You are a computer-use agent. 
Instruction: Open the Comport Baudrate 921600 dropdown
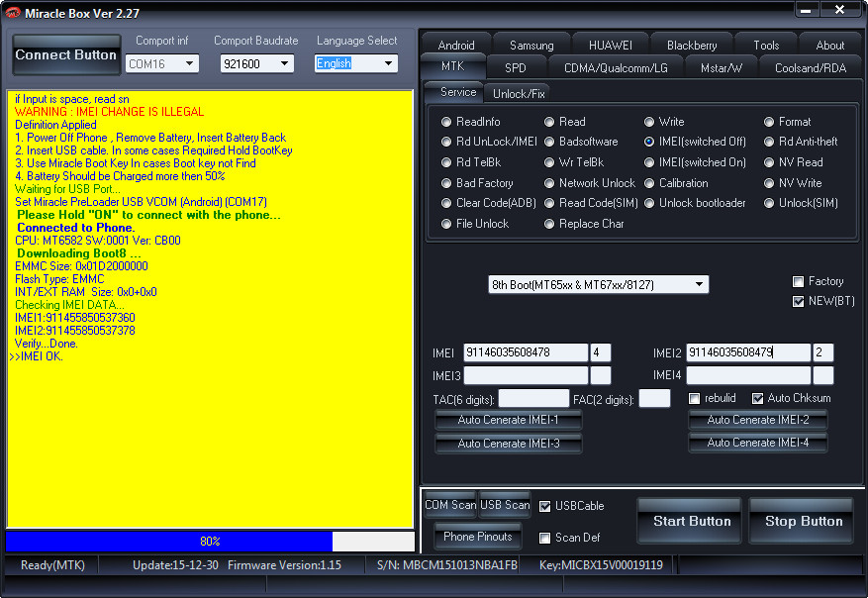(x=257, y=63)
